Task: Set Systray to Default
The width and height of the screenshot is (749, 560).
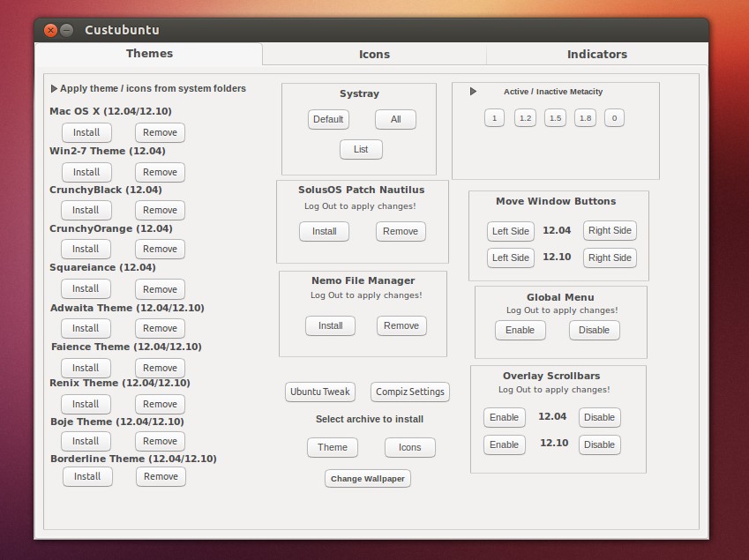Action: point(328,119)
